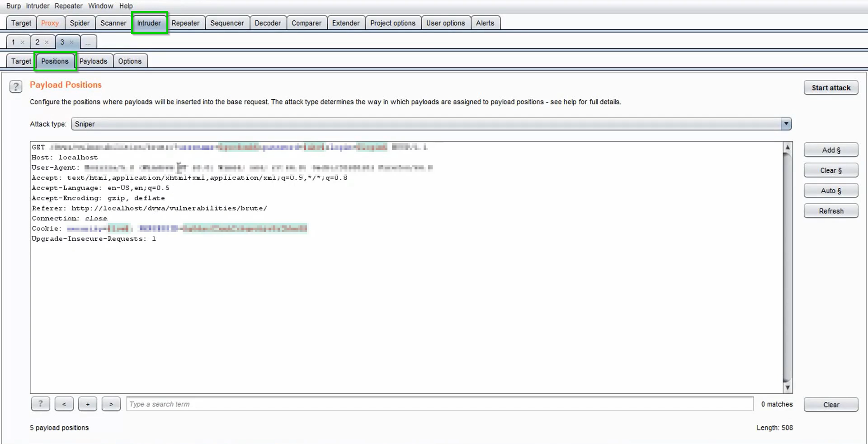868x444 pixels.
Task: Click the Add § button
Action: tap(831, 150)
